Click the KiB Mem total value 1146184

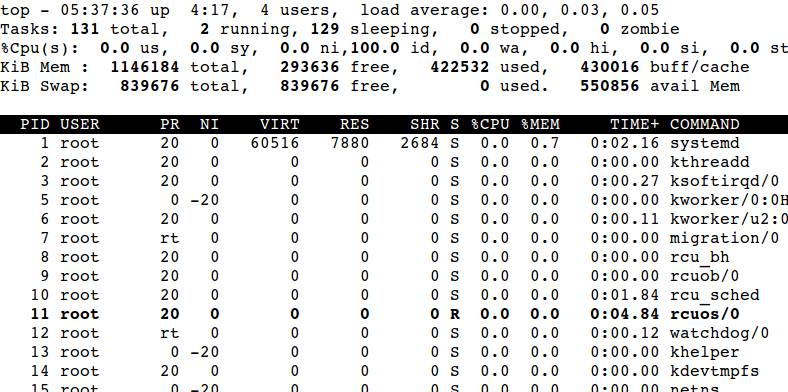(x=145, y=67)
